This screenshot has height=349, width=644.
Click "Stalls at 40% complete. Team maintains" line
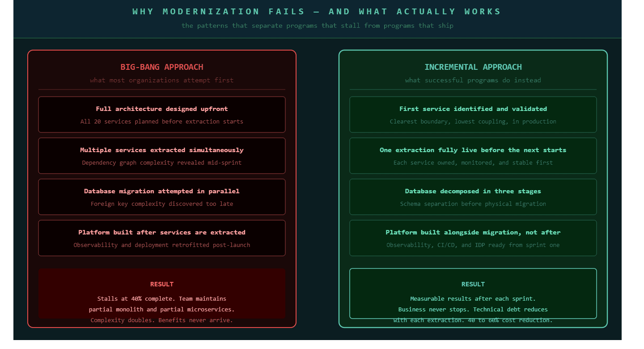coord(162,299)
